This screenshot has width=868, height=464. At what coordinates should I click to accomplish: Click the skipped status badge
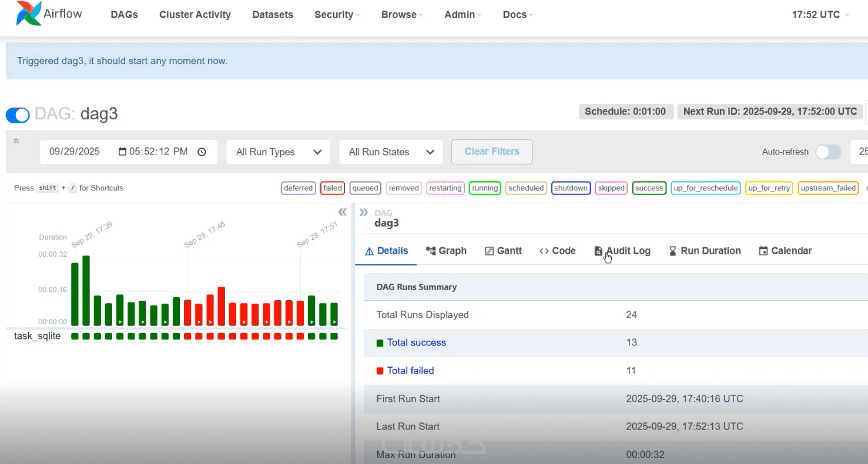pos(611,188)
